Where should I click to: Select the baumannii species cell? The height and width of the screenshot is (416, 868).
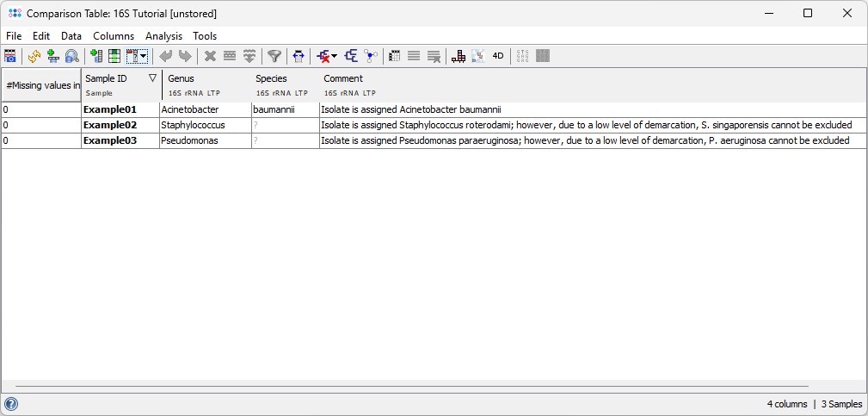284,110
